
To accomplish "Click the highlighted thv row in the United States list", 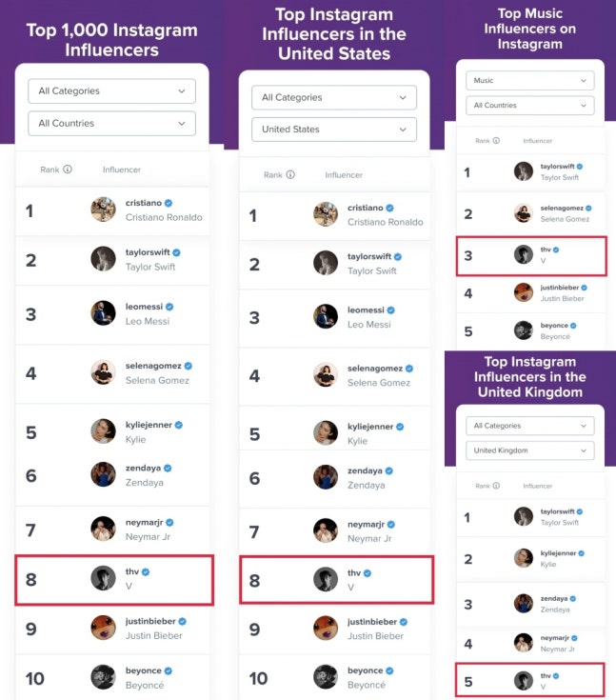I will (334, 580).
